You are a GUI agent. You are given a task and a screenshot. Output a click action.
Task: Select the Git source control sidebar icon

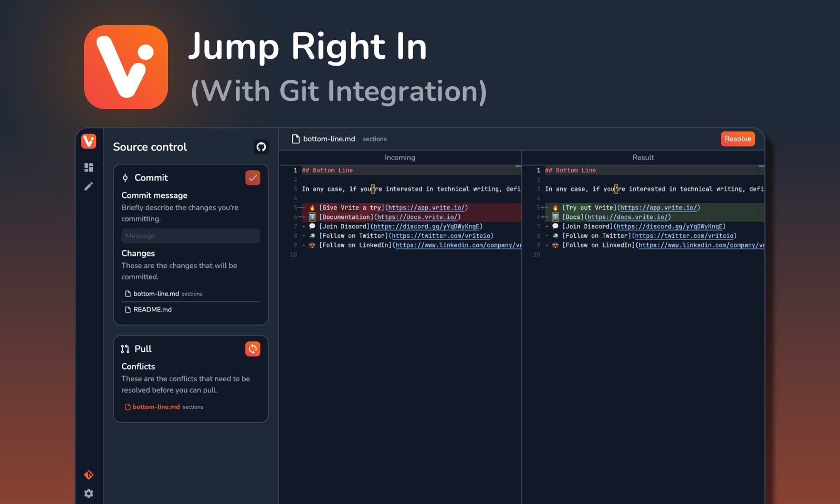[x=89, y=475]
